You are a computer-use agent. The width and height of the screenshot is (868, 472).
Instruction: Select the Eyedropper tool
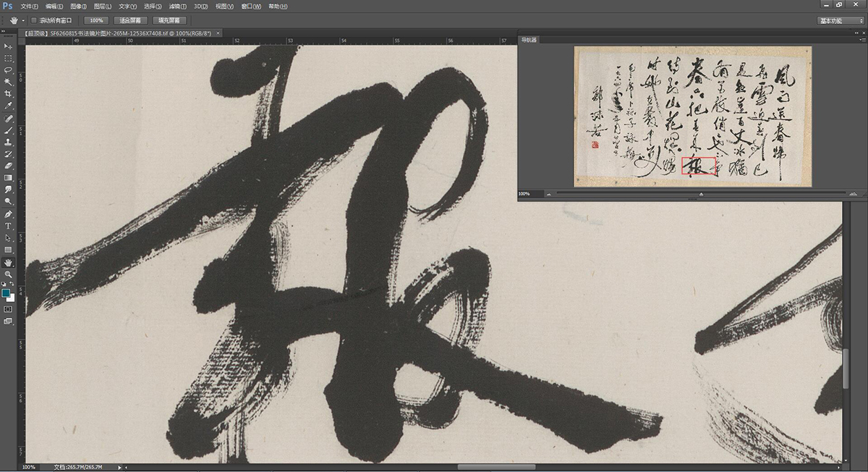(x=8, y=106)
